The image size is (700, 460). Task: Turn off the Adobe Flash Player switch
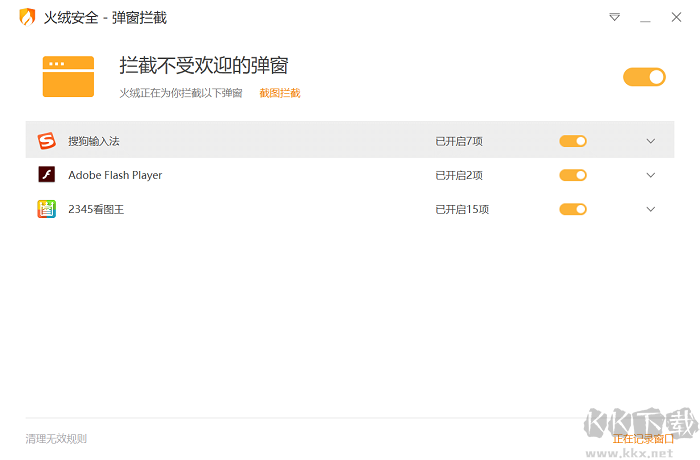(573, 175)
